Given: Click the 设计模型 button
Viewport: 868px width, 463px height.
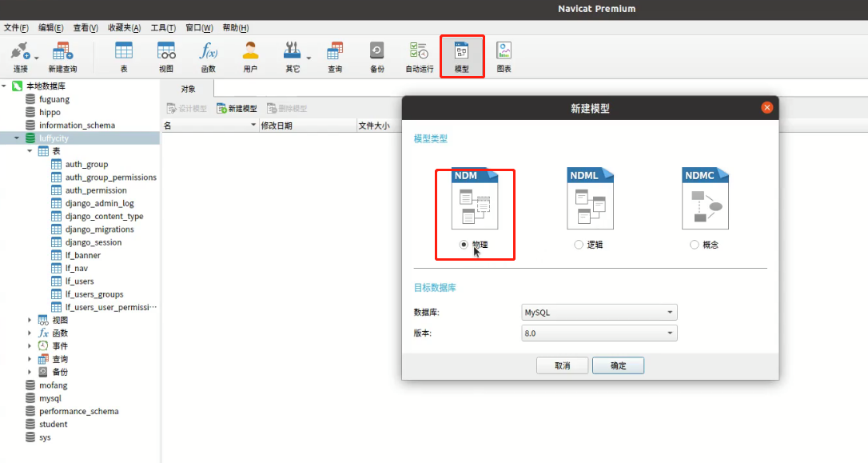Looking at the screenshot, I should click(x=186, y=109).
